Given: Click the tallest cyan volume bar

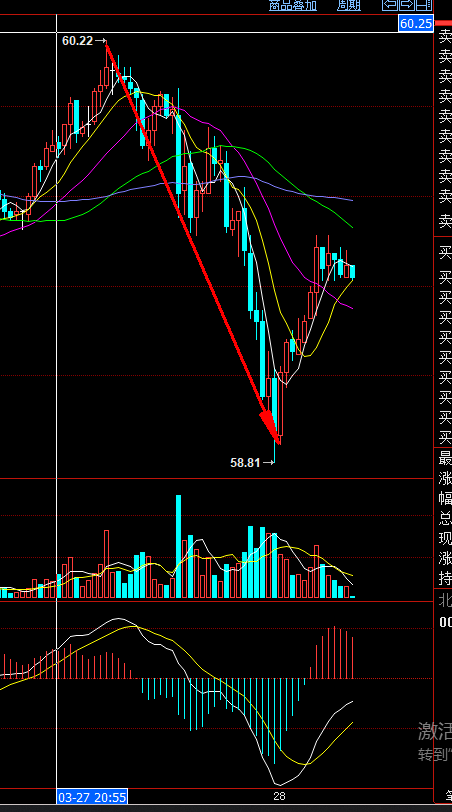Looking at the screenshot, I should click(x=179, y=546).
